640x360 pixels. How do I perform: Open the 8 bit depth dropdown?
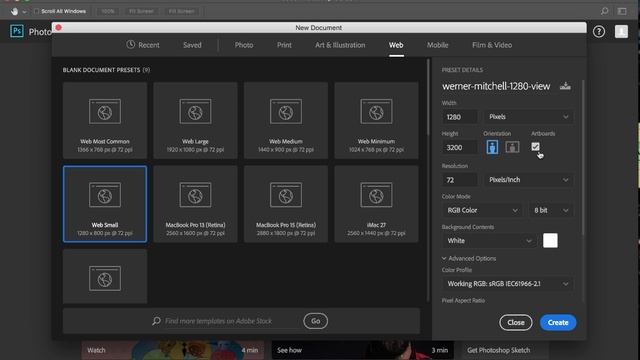point(551,210)
